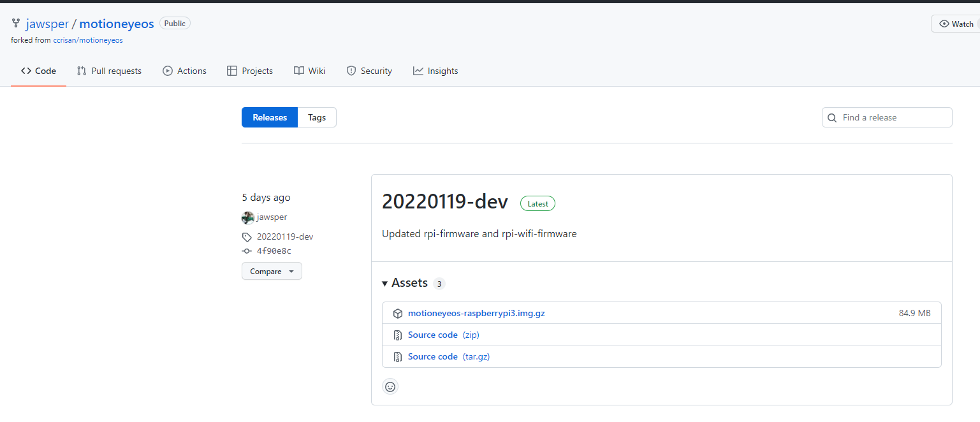Click the tag icon next to 20220119-dev
Viewport: 980px width, 422px height.
pyautogui.click(x=247, y=237)
